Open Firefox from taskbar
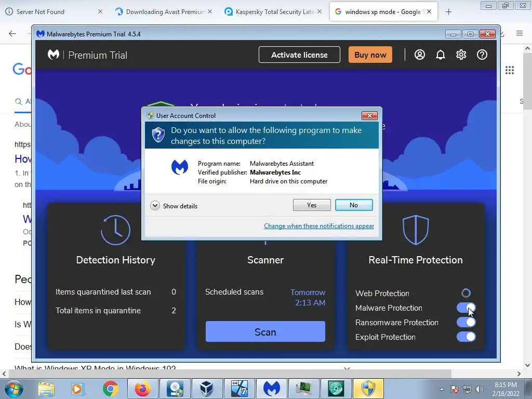This screenshot has width=532, height=399. tap(142, 389)
